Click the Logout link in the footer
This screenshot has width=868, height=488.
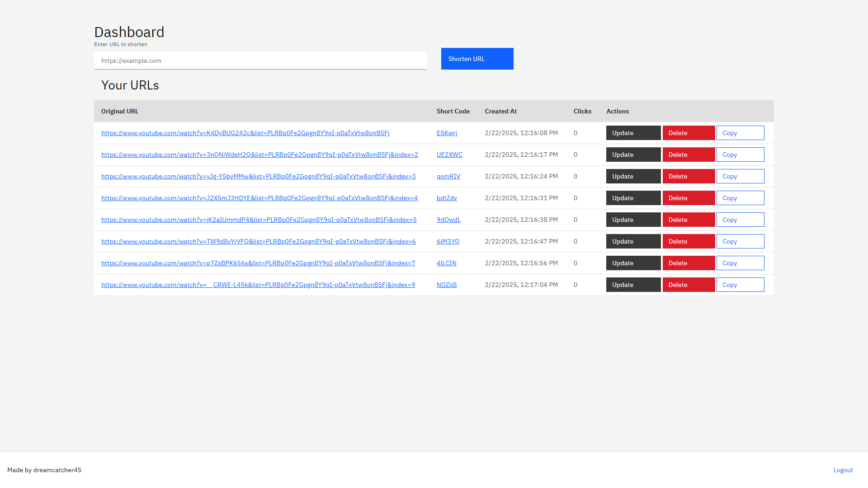pyautogui.click(x=843, y=470)
